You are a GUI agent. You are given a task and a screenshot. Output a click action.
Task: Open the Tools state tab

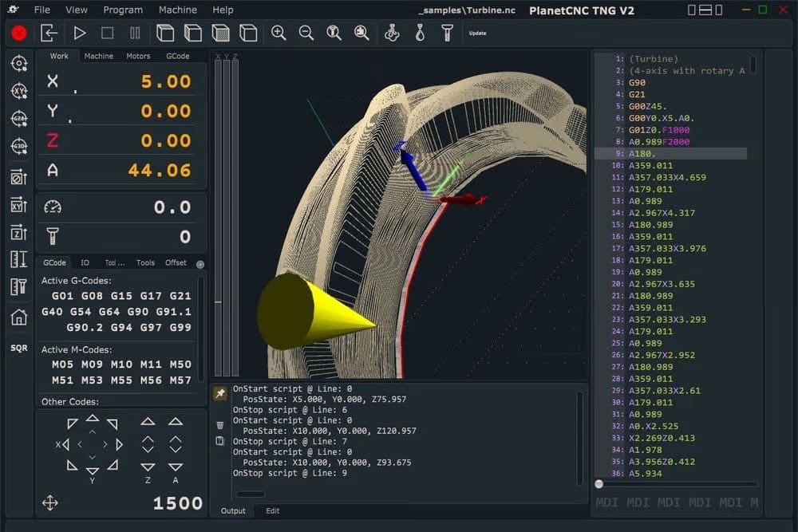[145, 262]
